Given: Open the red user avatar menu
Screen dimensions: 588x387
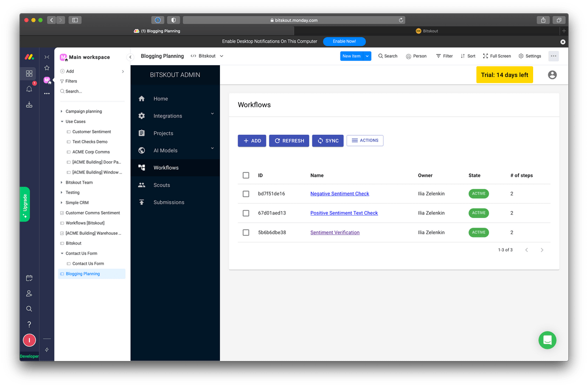Looking at the screenshot, I should [29, 340].
